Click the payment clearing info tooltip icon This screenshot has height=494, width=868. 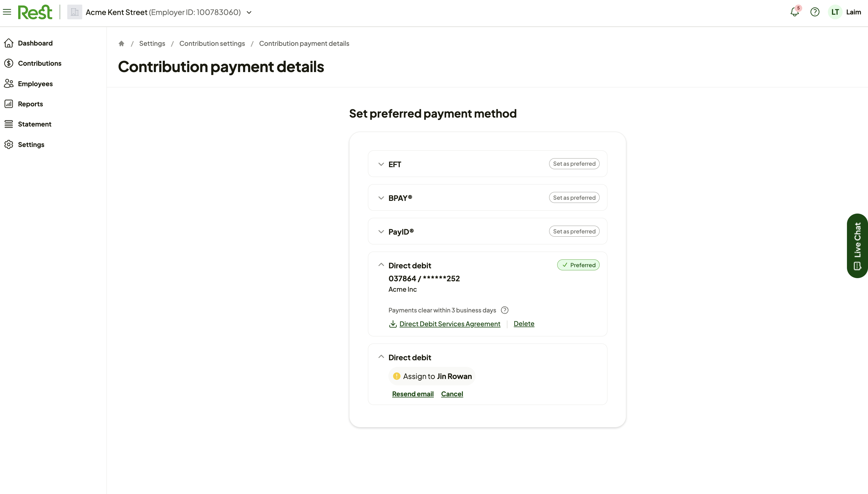tap(505, 310)
